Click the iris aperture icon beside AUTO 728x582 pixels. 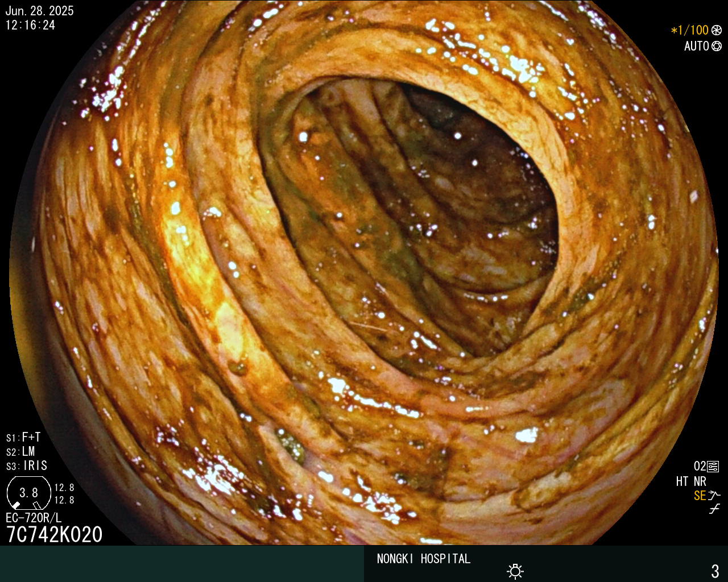[717, 46]
